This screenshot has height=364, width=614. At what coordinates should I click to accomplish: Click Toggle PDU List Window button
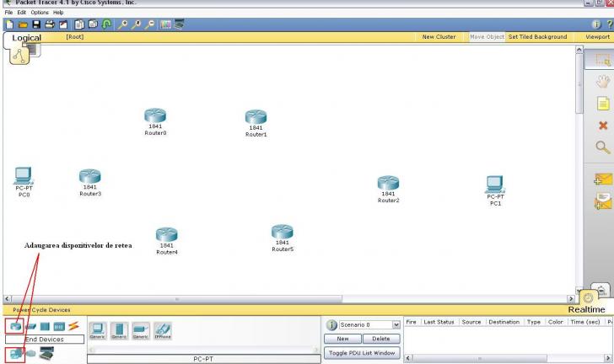pyautogui.click(x=362, y=353)
